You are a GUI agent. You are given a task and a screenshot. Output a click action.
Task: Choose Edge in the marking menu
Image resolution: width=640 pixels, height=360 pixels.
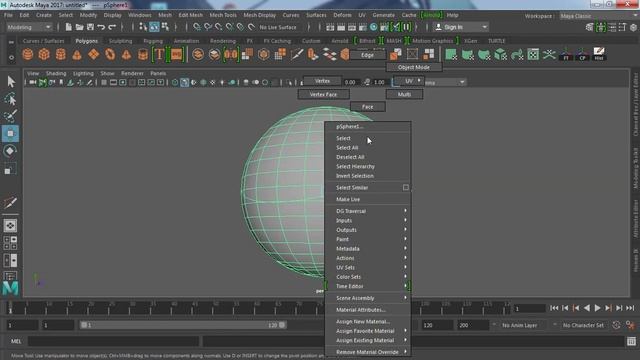click(x=367, y=55)
